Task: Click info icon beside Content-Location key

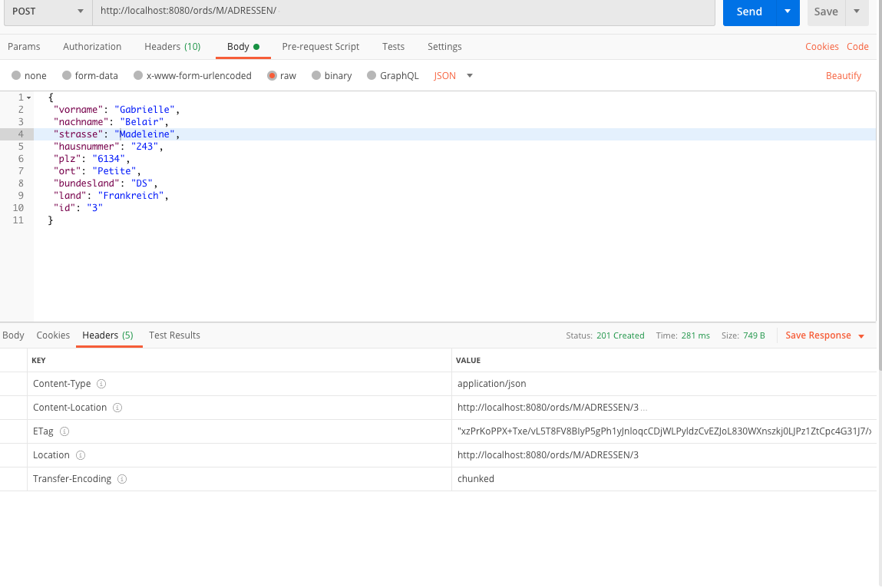Action: tap(117, 408)
